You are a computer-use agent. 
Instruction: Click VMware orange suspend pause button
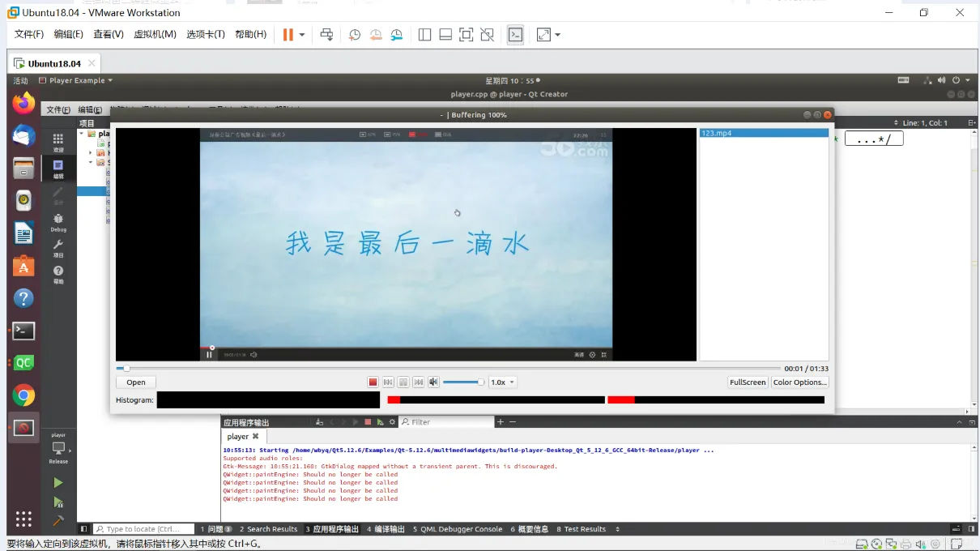pyautogui.click(x=288, y=35)
